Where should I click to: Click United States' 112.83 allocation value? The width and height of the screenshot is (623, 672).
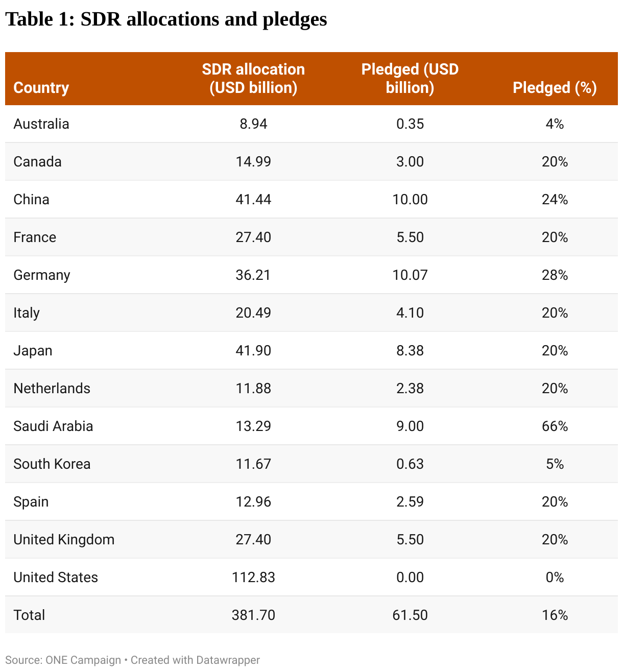253,578
